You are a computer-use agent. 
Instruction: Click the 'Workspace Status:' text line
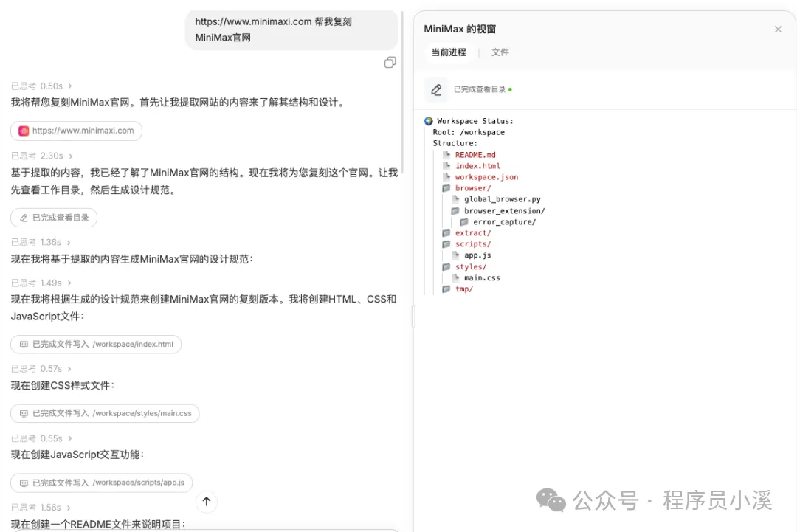pyautogui.click(x=475, y=121)
